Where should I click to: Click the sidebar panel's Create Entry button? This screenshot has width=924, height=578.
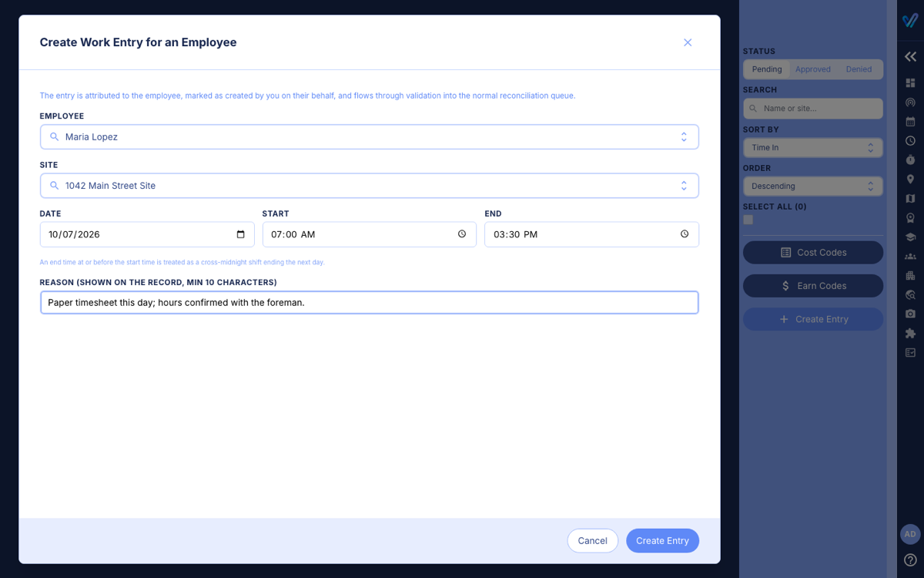point(813,319)
